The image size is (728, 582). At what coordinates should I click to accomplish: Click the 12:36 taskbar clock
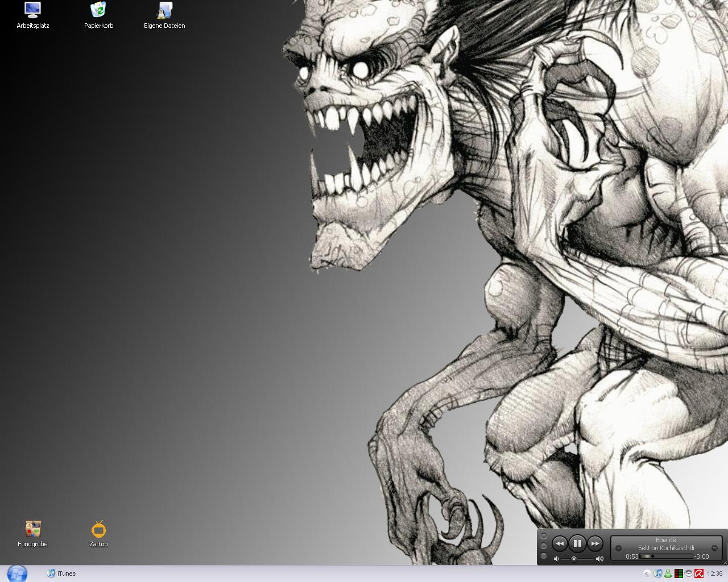(715, 573)
